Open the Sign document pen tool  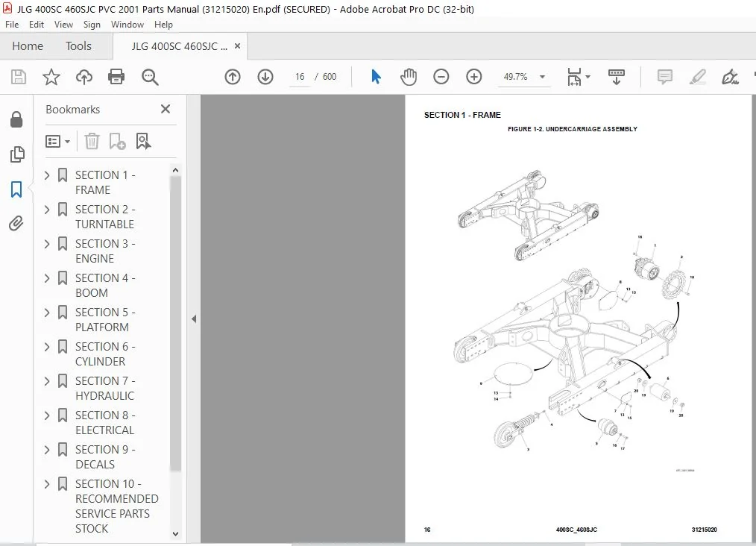point(730,77)
